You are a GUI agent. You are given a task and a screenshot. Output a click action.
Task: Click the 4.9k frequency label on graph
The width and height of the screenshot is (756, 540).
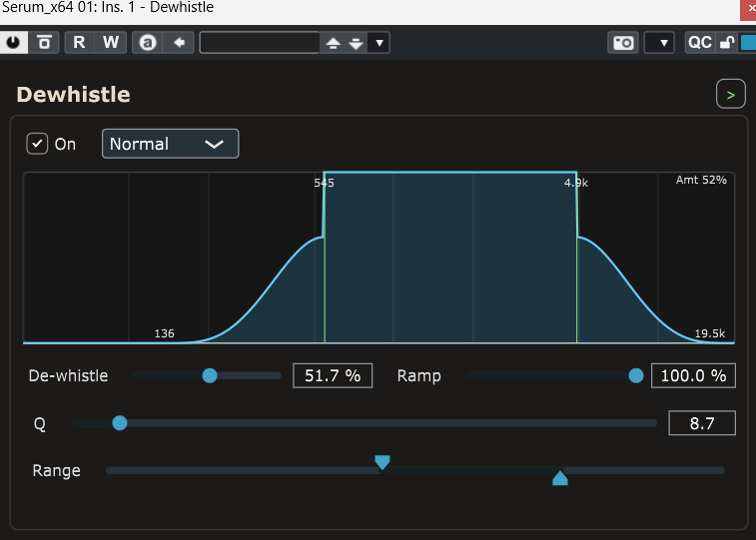[576, 183]
